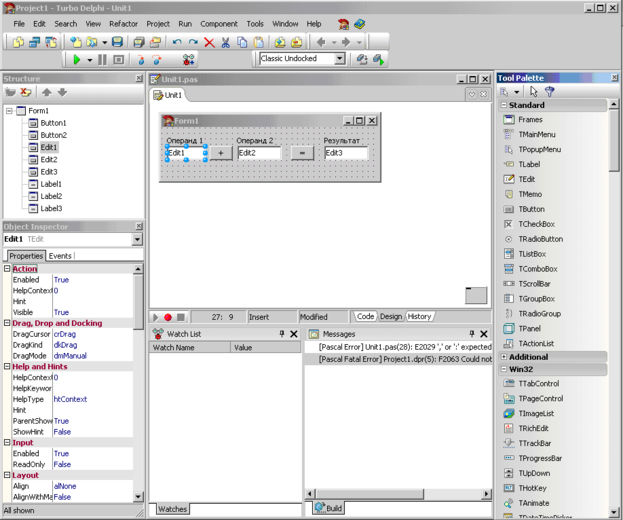This screenshot has width=623, height=520.
Task: Click the Undo arrow icon
Action: (176, 43)
